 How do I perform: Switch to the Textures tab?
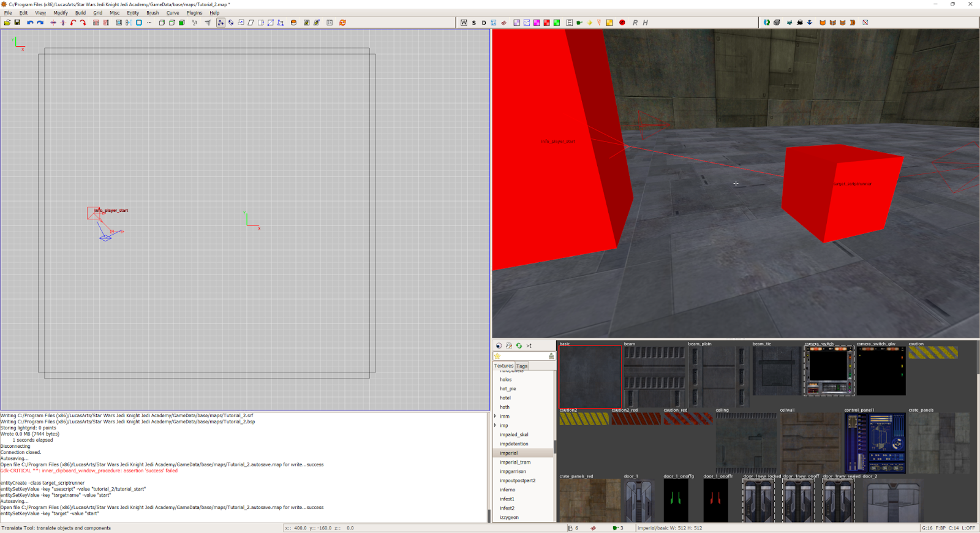[504, 366]
